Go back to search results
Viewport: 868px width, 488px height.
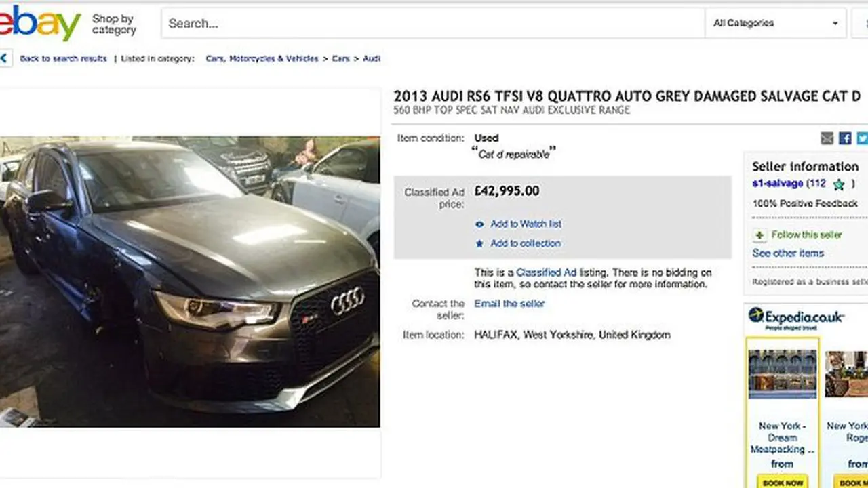[x=64, y=59]
